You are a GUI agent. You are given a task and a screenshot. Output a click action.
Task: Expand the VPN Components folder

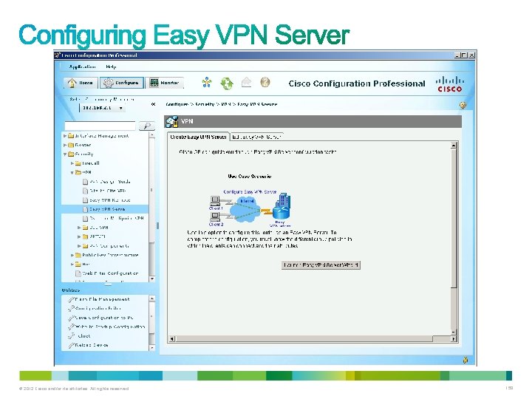pyautogui.click(x=79, y=245)
